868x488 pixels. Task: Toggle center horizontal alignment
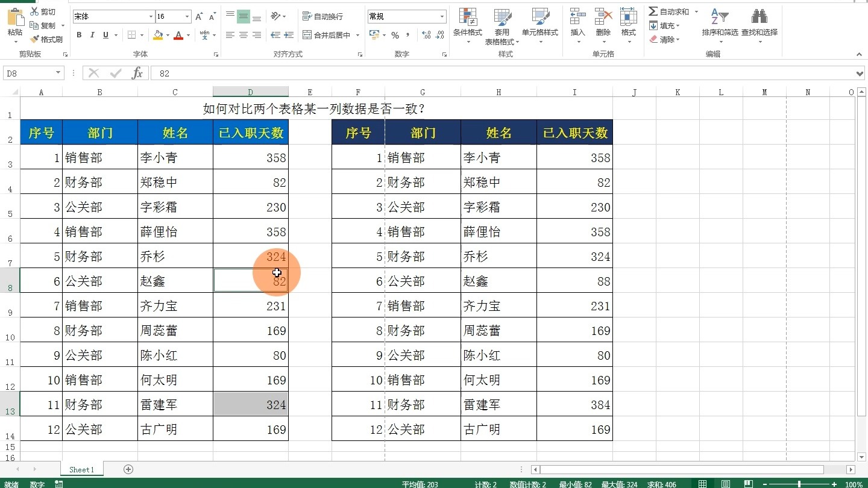tap(244, 35)
